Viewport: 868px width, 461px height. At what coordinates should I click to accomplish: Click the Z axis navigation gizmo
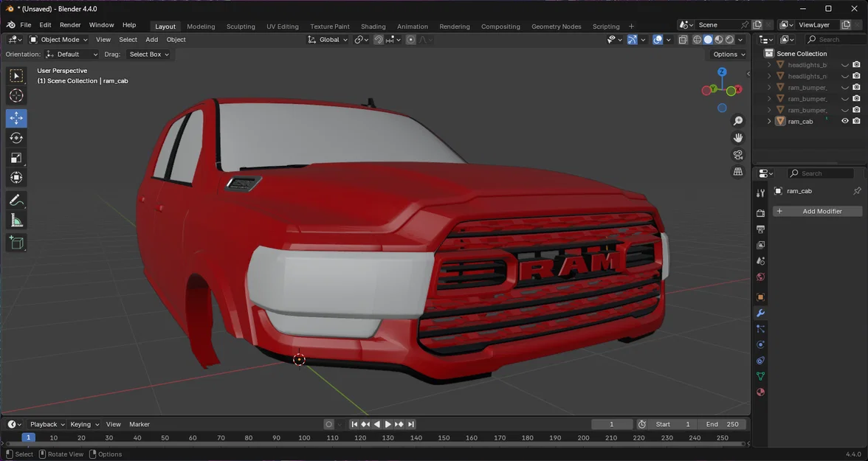tap(722, 72)
